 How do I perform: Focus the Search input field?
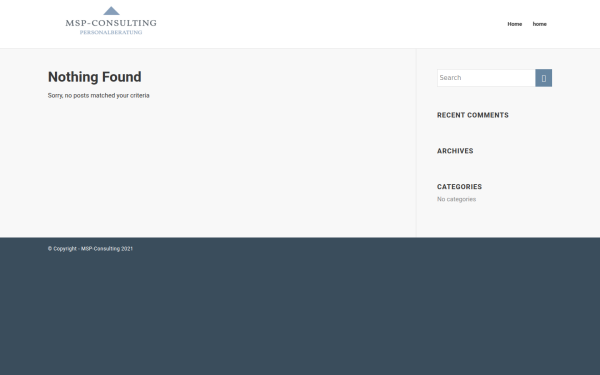tap(486, 78)
